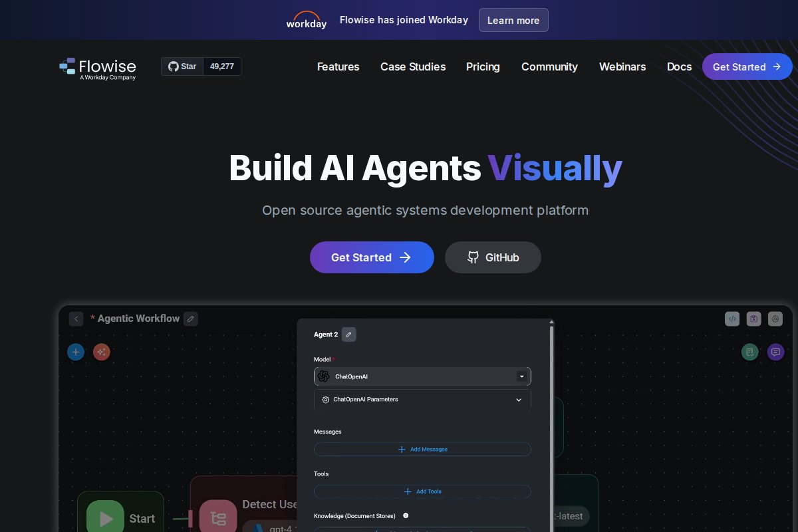Click the Flowise logo in the header

pyautogui.click(x=98, y=67)
